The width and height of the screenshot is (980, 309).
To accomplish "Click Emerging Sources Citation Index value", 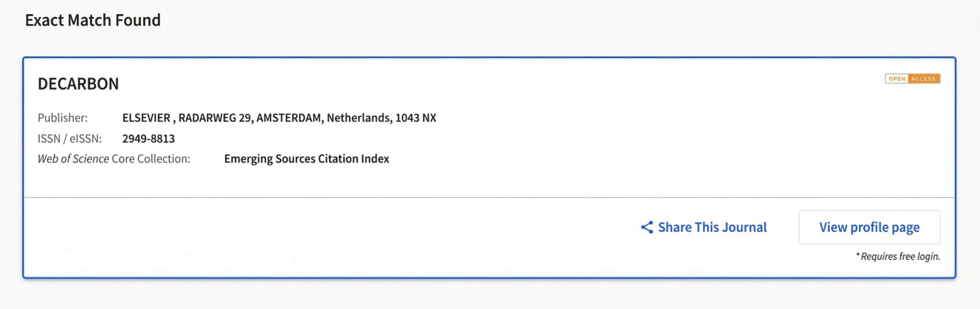I will (306, 159).
